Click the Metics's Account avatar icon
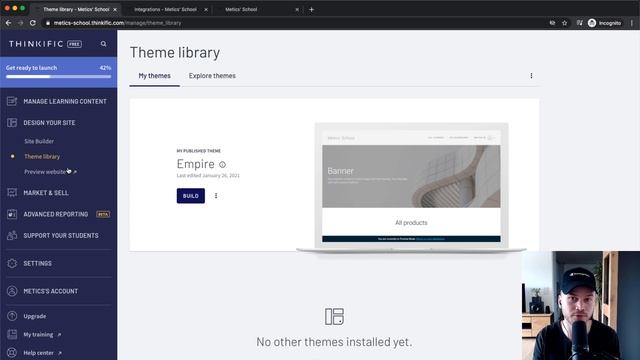Viewport: 640px width, 360px height. 12,291
